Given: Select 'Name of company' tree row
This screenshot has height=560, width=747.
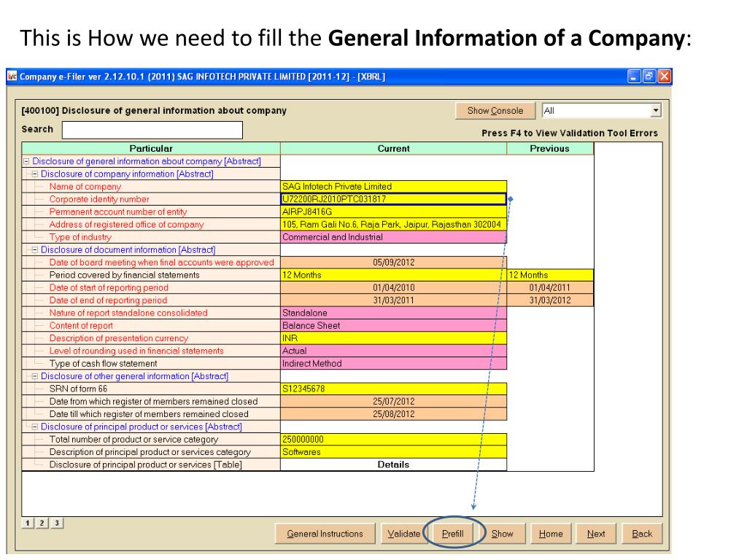Looking at the screenshot, I should [x=151, y=187].
